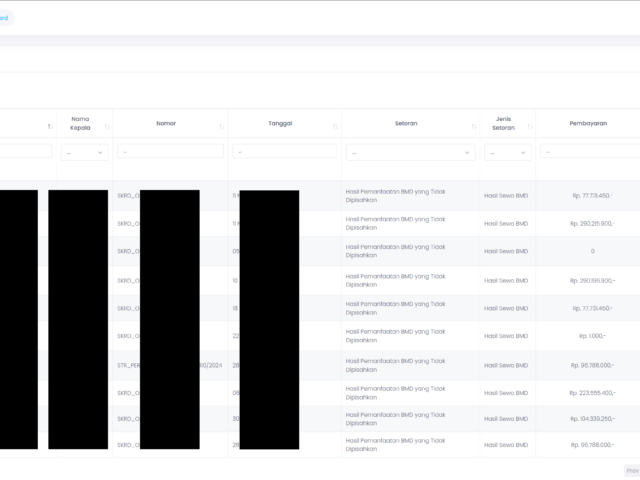Screen dimensions: 640x480
Task: Select Hasil Sewa BMD in Rp. 290.215.900,- row
Action: 506,224
